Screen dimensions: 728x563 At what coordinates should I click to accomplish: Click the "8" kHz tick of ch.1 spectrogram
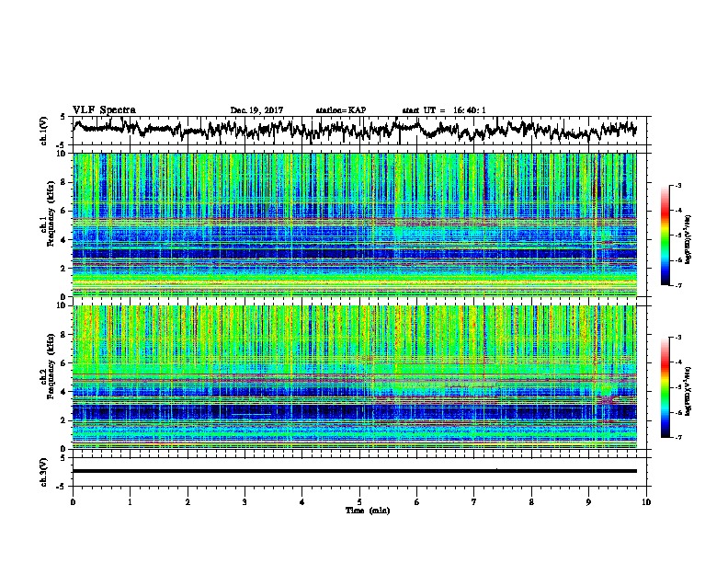(65, 182)
